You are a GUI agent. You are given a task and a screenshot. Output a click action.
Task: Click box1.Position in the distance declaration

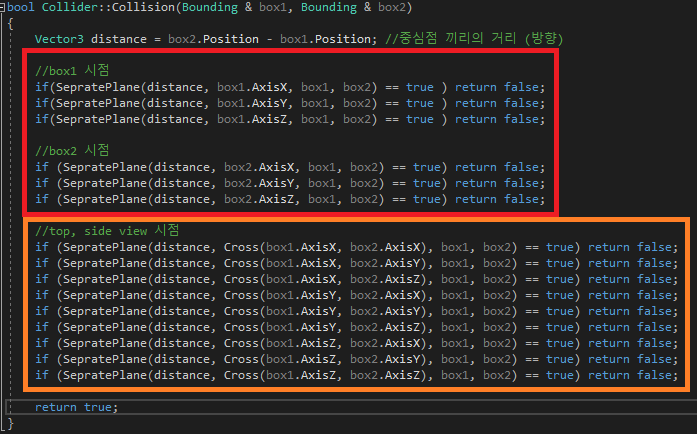click(x=325, y=39)
